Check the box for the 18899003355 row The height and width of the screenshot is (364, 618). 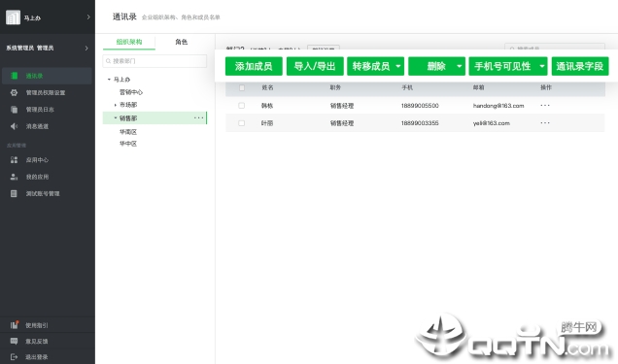242,123
